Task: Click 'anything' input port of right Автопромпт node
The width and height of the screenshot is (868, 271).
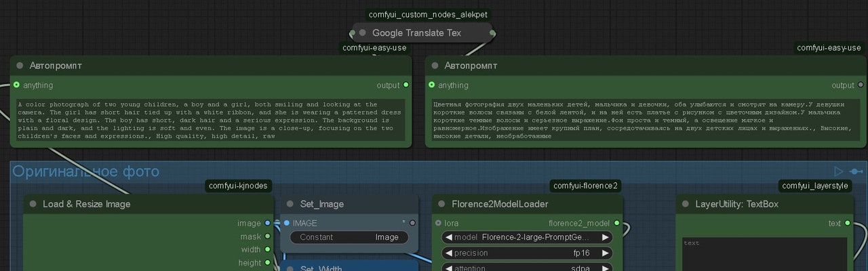Action: pos(431,85)
